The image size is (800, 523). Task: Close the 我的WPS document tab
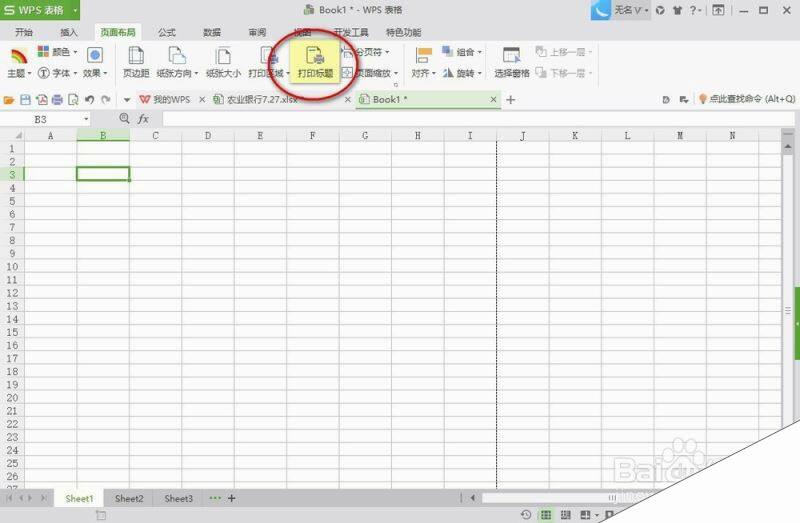coord(202,99)
